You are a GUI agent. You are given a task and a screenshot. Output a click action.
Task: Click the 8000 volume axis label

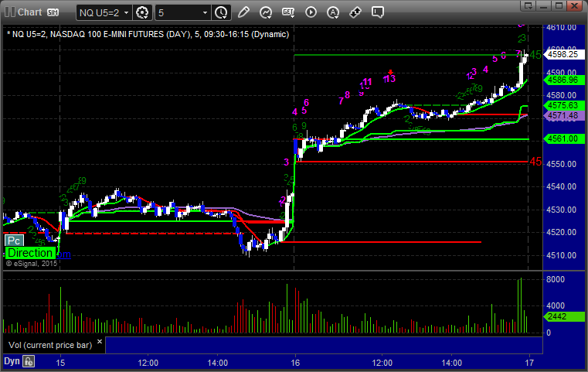click(556, 279)
